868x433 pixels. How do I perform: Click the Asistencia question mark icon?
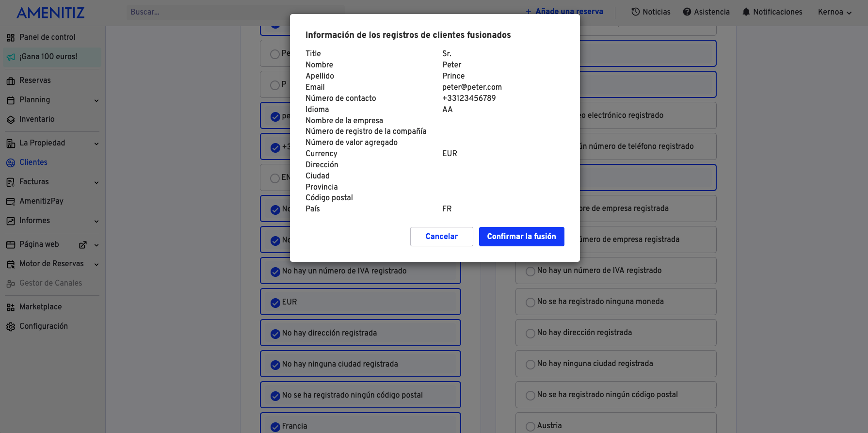pyautogui.click(x=687, y=12)
